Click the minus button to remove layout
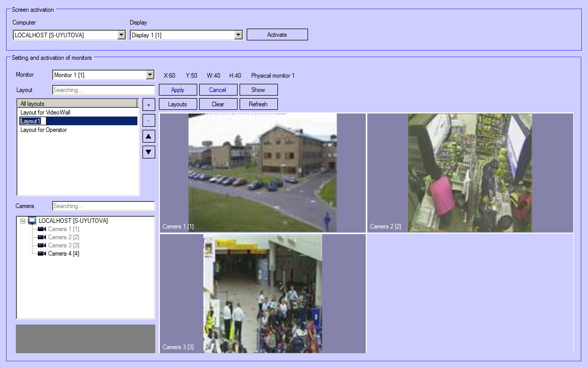The height and width of the screenshot is (367, 588). [x=149, y=121]
